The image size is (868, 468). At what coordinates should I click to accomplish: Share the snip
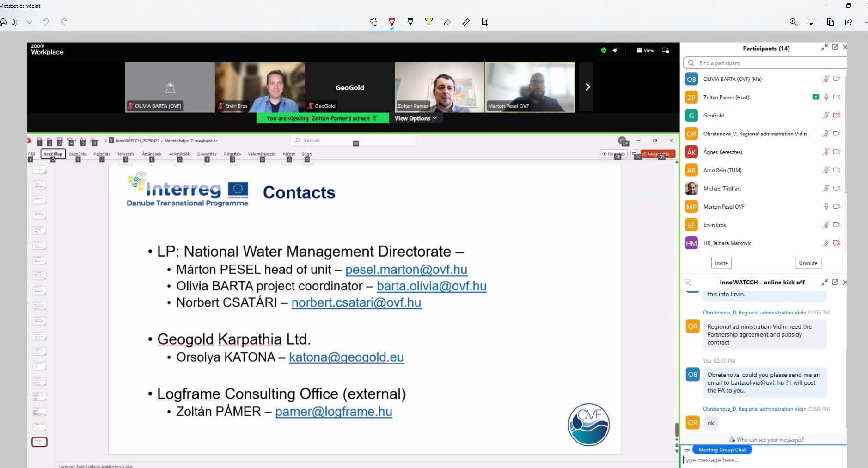point(849,22)
